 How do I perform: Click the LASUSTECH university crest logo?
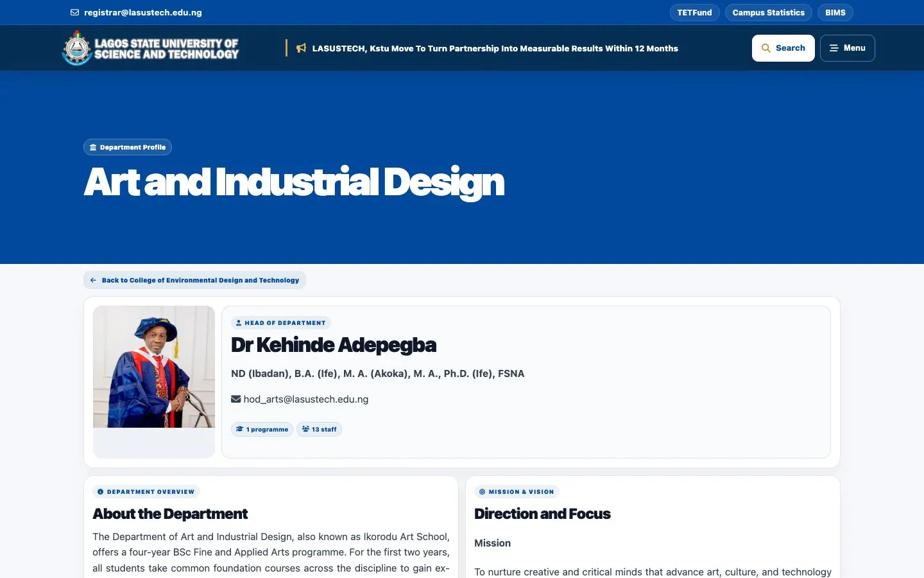click(x=77, y=48)
